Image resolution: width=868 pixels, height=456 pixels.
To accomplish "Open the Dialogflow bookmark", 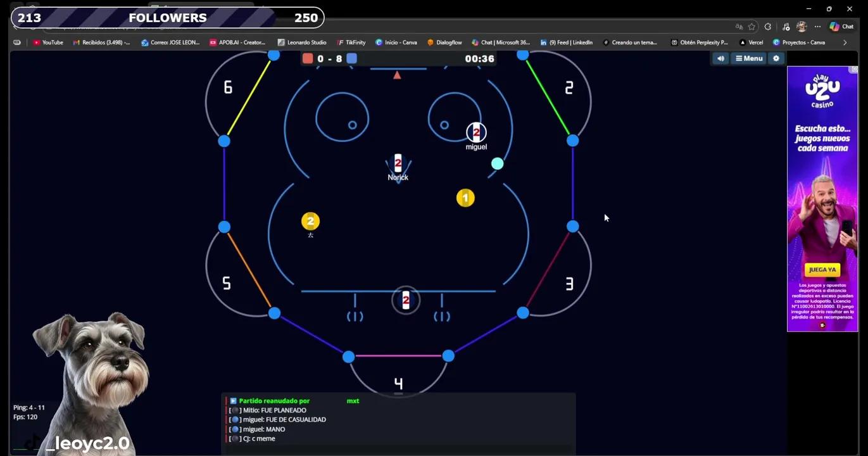I will [x=444, y=42].
